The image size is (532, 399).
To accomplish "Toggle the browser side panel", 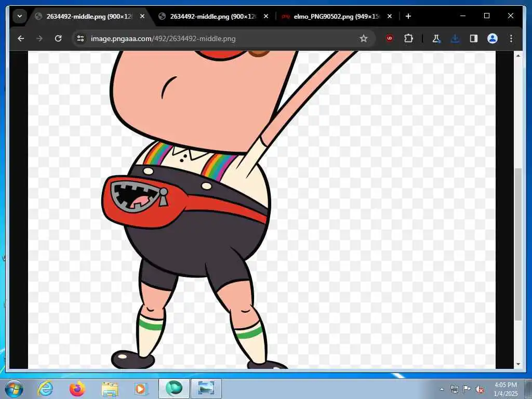I will [474, 38].
